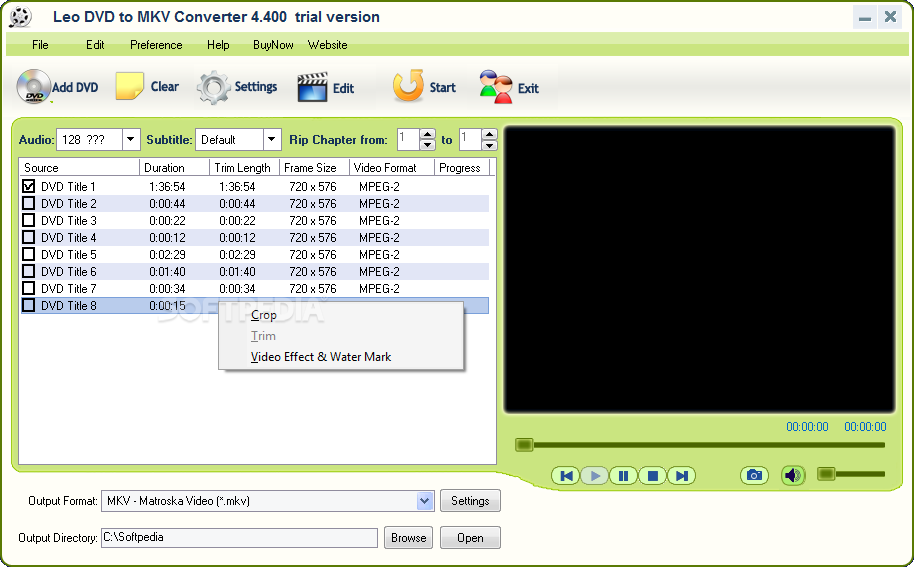Click the Browse button

tap(408, 537)
